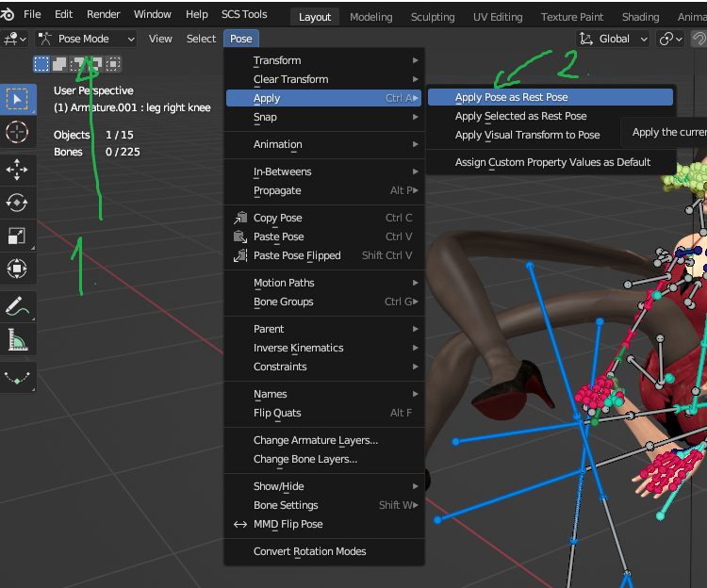
Task: Expand the Bone Settings submenu
Action: 323,505
